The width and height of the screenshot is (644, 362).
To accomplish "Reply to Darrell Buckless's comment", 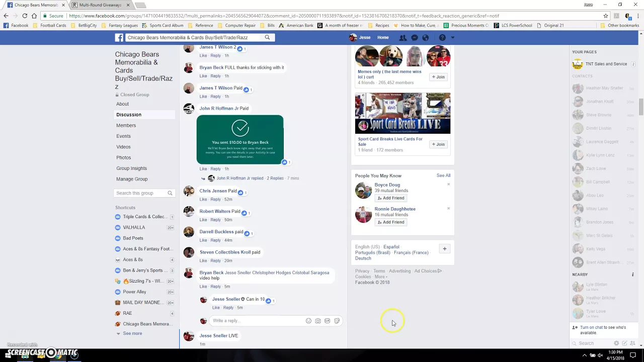I will pyautogui.click(x=215, y=240).
